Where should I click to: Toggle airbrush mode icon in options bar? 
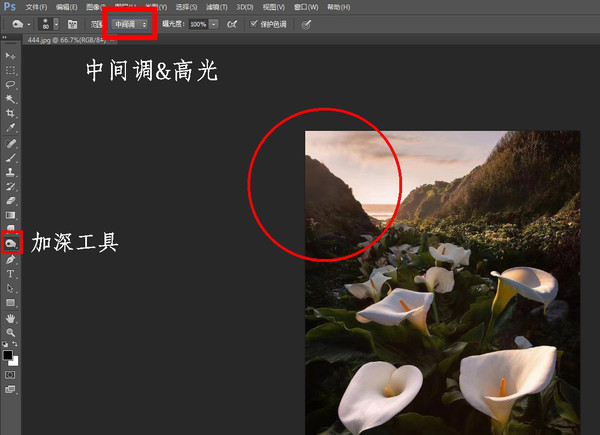(x=232, y=23)
